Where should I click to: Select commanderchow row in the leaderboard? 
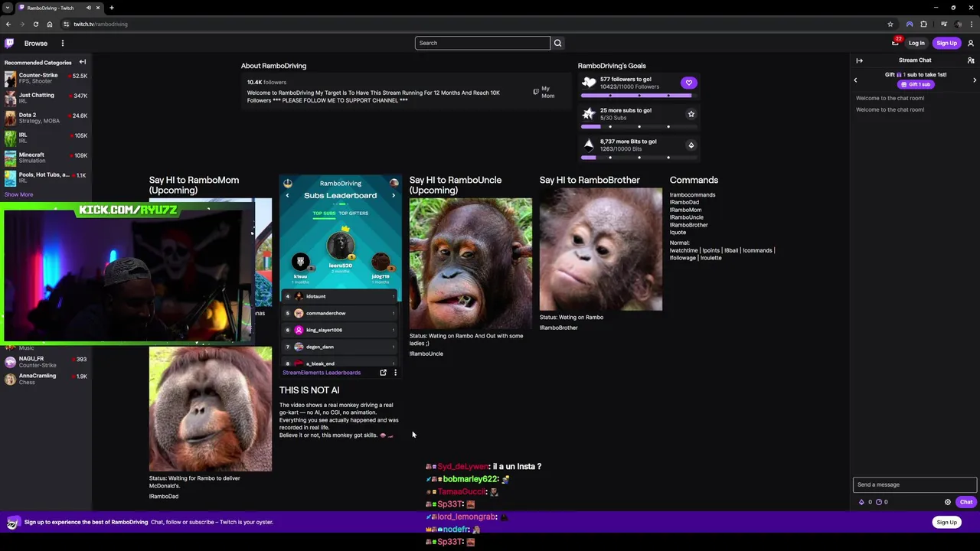(x=341, y=313)
